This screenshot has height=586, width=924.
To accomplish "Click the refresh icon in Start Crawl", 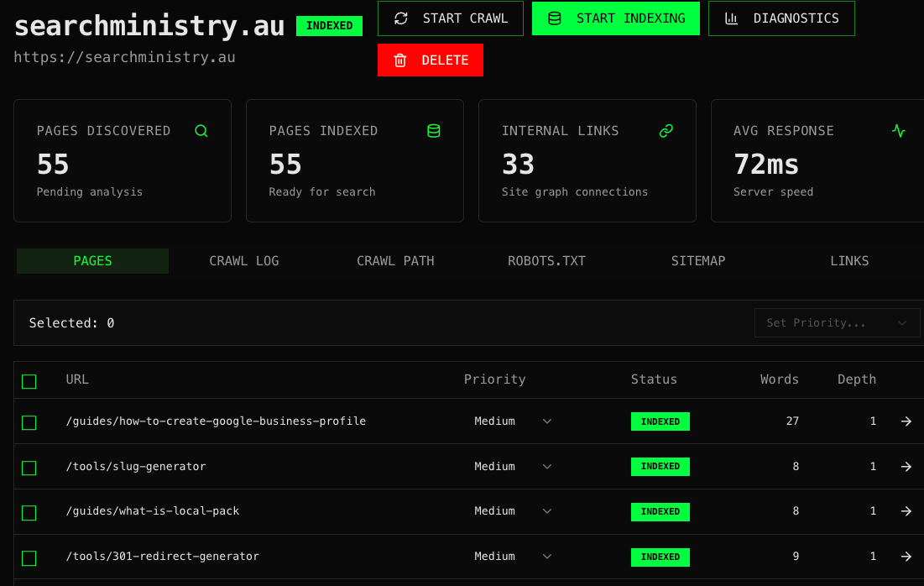I will click(401, 18).
